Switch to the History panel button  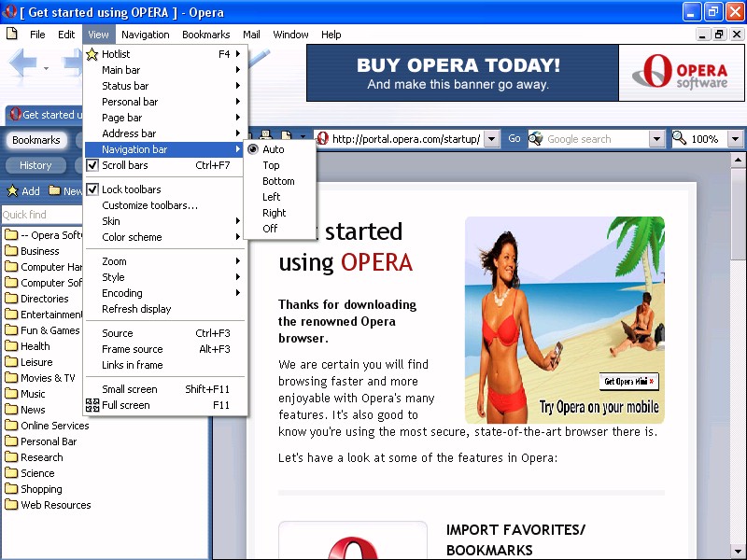tap(35, 165)
